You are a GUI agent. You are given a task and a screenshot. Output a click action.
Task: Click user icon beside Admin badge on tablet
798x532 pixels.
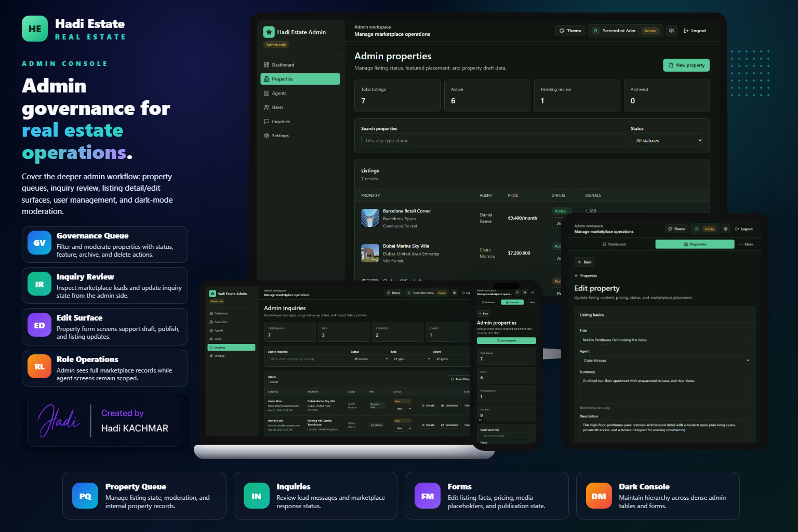tap(696, 229)
